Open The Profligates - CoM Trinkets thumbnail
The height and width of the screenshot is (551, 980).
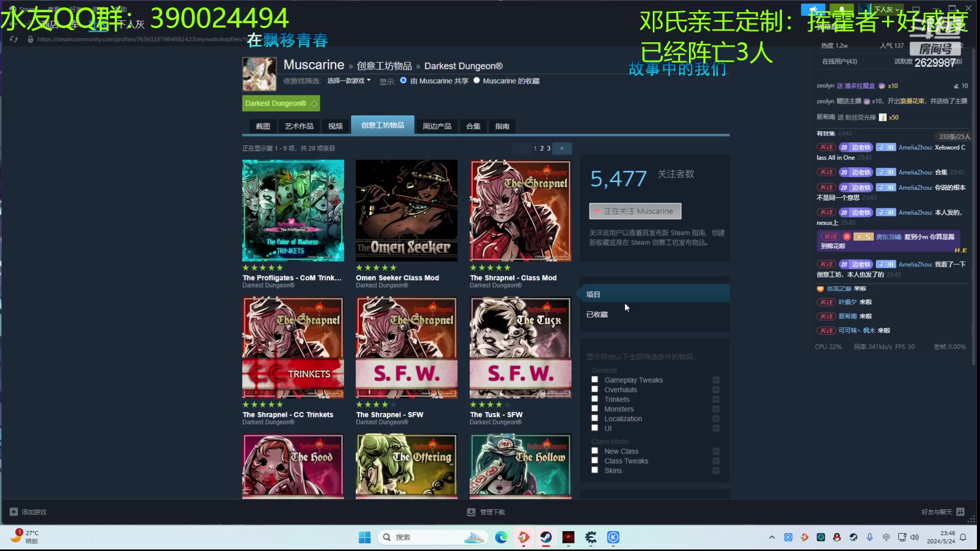[x=293, y=211]
